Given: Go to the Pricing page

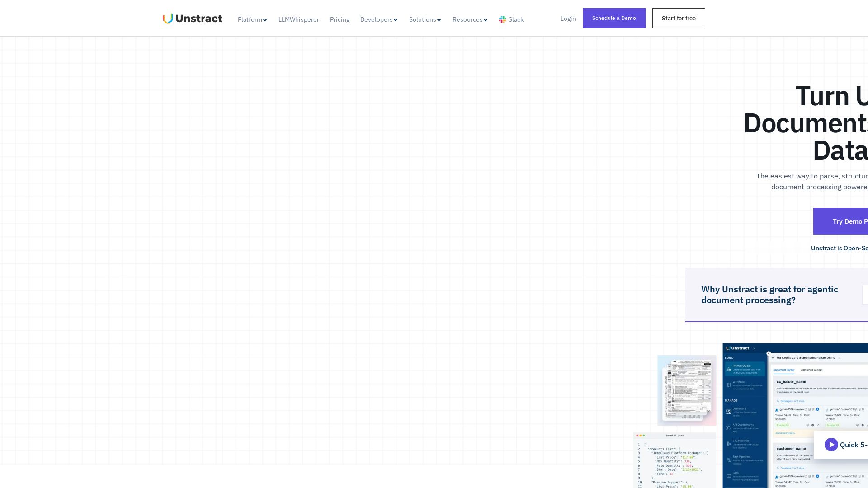Looking at the screenshot, I should coord(340,19).
